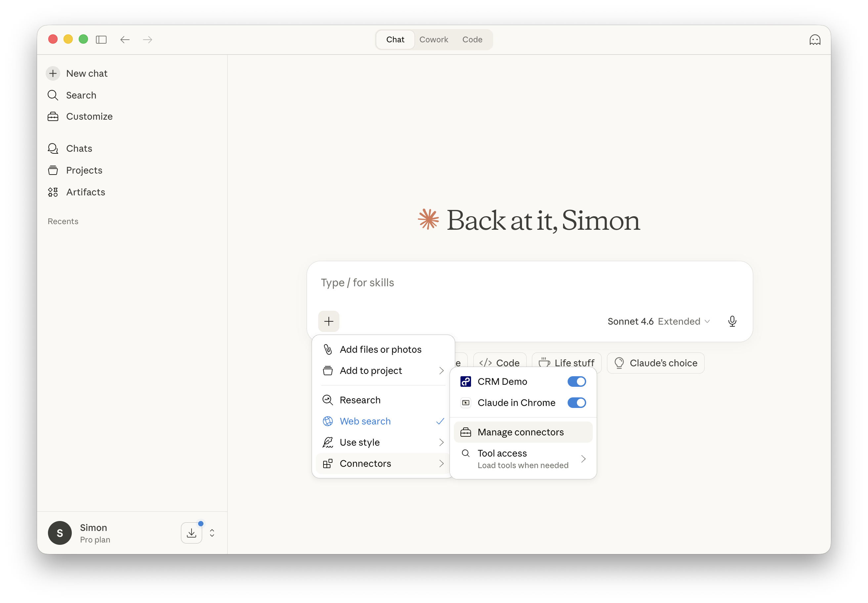868x603 pixels.
Task: Toggle the sidebar panel icon
Action: tap(101, 40)
